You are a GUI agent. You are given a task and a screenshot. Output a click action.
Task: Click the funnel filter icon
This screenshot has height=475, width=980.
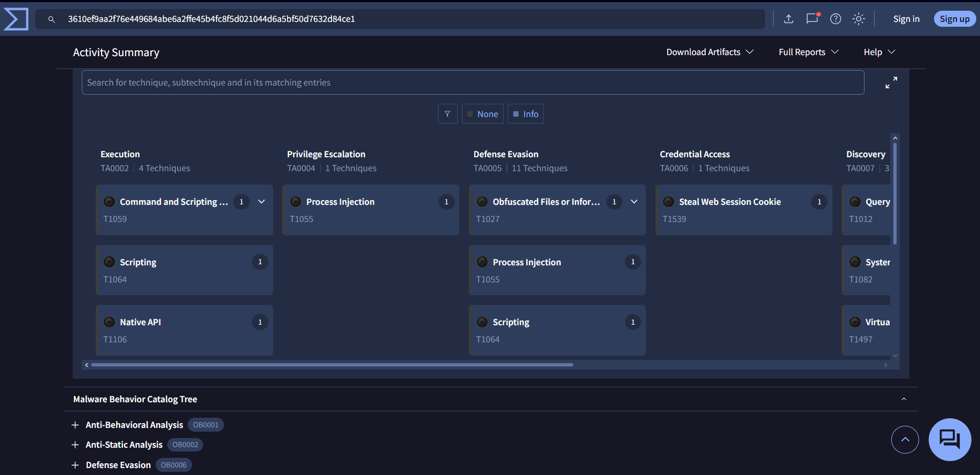[x=447, y=114]
